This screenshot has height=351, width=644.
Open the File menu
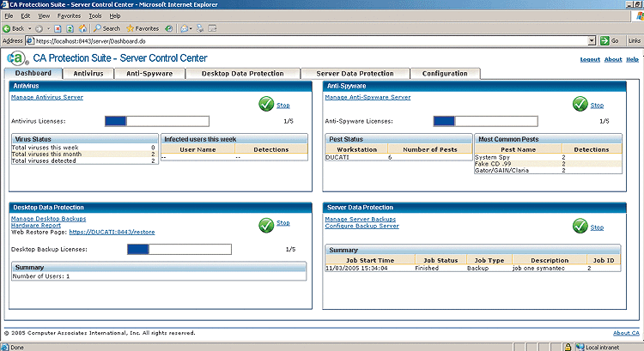(9, 16)
